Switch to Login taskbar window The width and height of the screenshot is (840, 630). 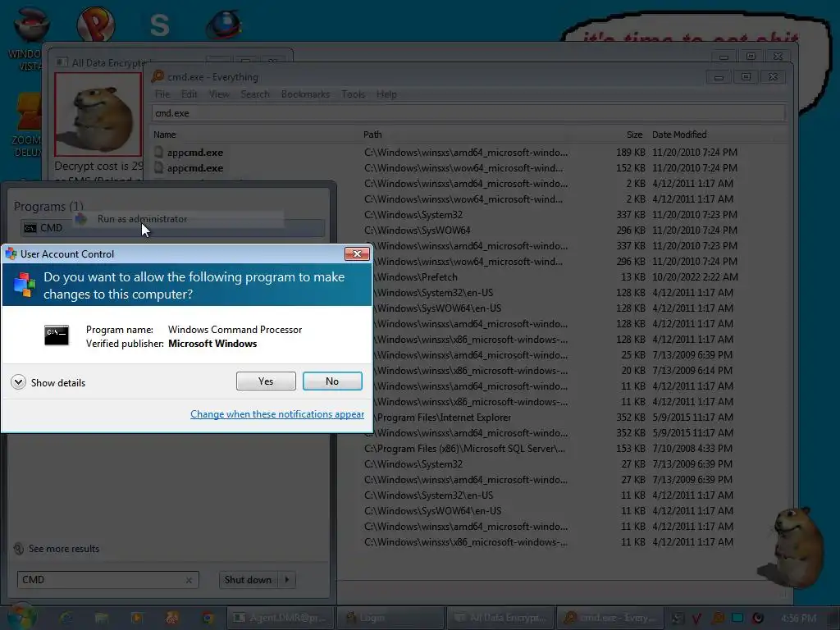click(390, 618)
